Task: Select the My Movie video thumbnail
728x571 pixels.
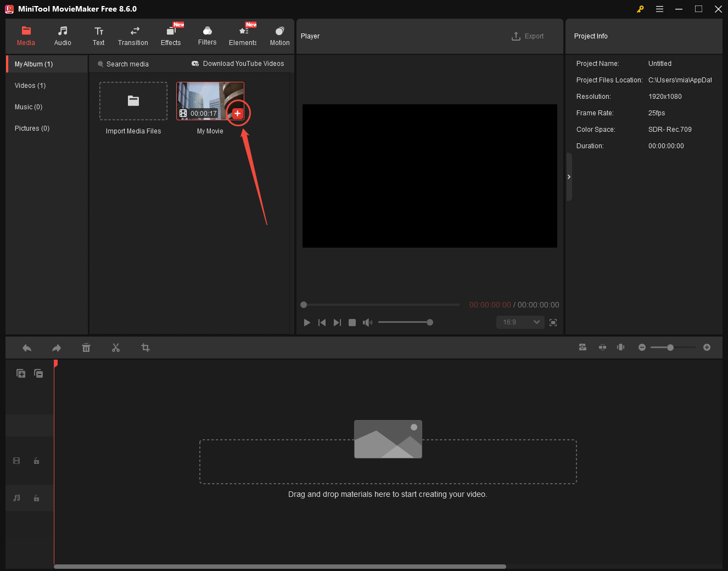Action: pos(210,101)
